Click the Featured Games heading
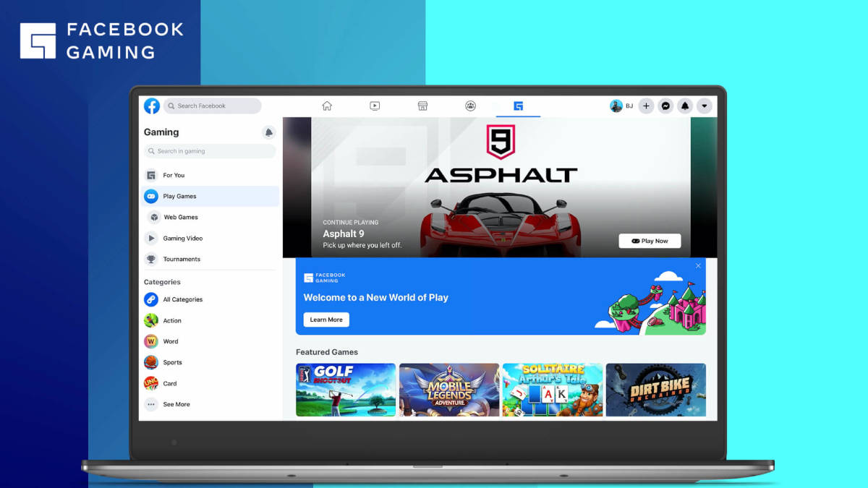This screenshot has width=868, height=488. (327, 352)
